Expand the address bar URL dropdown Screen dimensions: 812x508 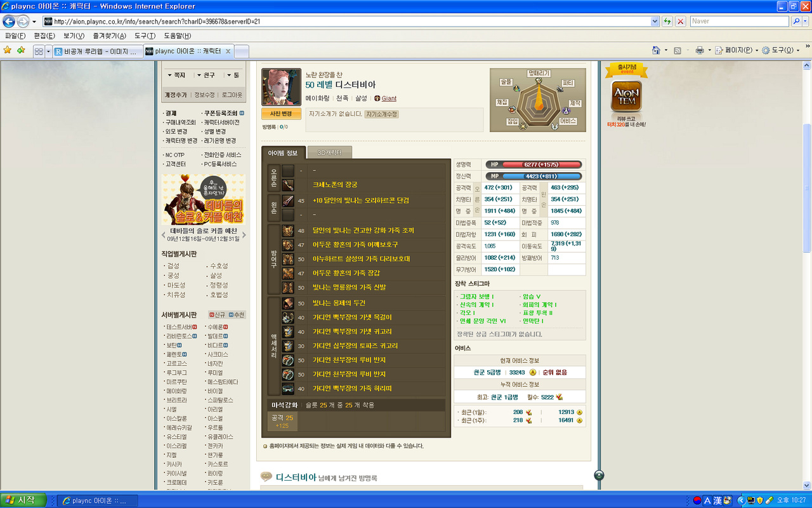(655, 21)
